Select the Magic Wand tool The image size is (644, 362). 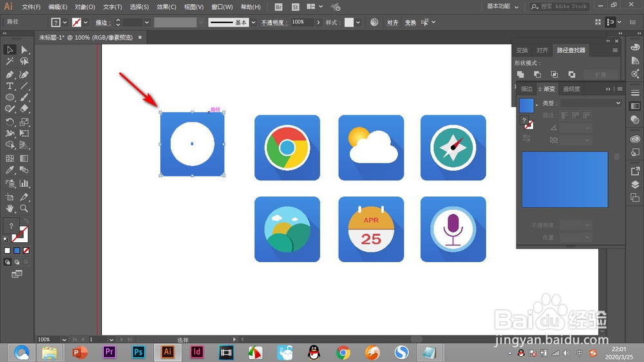(10, 61)
